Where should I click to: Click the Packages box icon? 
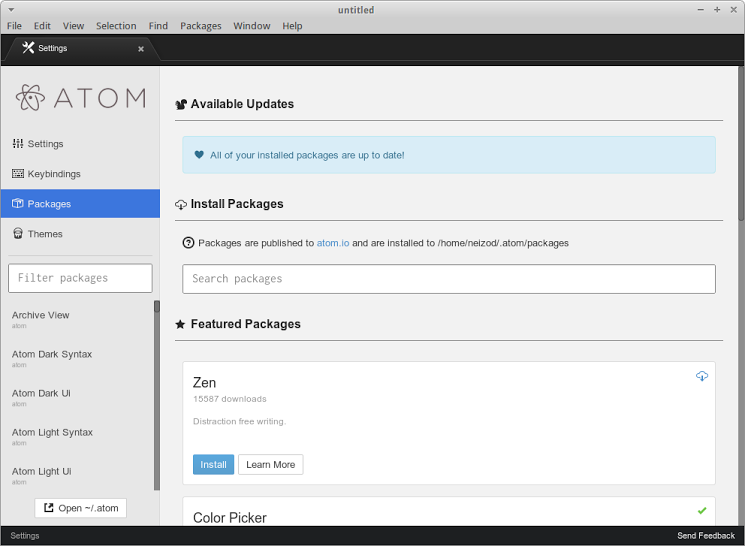(18, 203)
